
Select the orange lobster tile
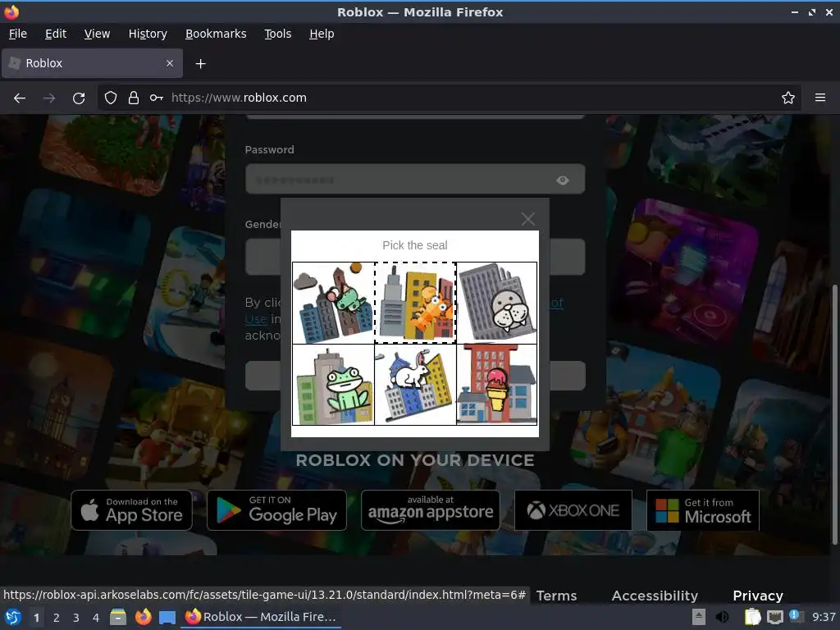(x=415, y=304)
